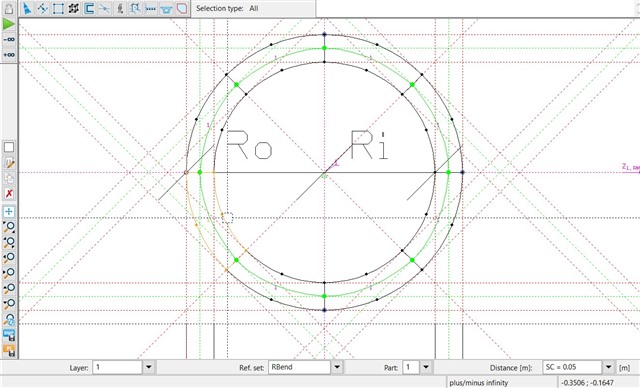Click the blue save image icon
The image size is (640, 388).
pos(9,335)
